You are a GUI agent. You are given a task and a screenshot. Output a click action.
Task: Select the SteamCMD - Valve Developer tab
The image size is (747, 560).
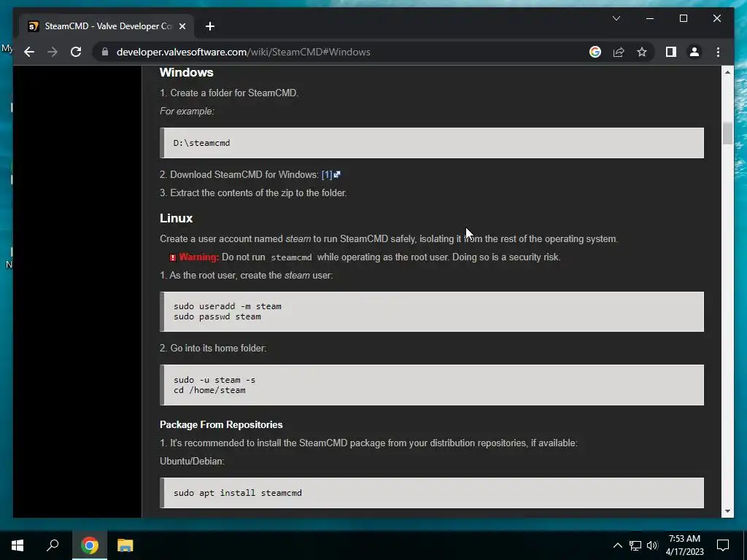[107, 26]
